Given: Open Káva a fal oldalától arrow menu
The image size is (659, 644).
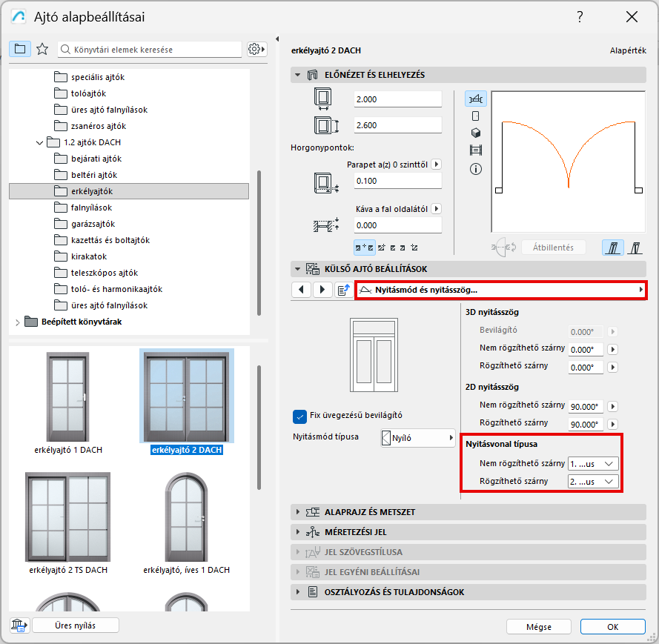Looking at the screenshot, I should [x=437, y=209].
